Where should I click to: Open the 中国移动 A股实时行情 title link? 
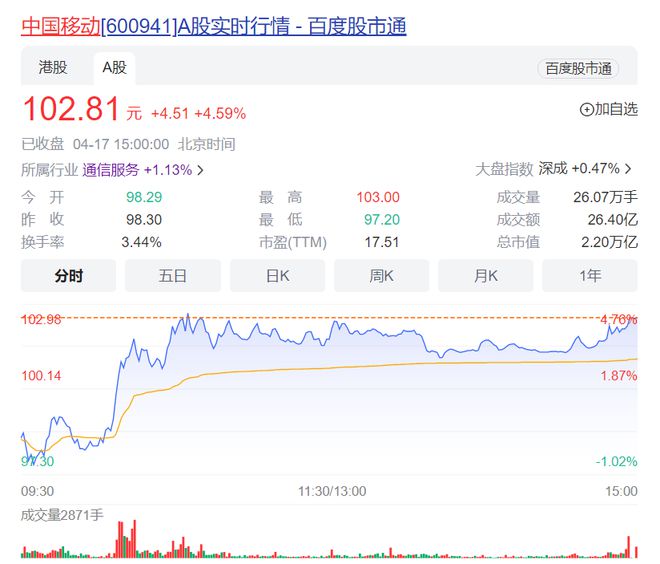(x=213, y=26)
